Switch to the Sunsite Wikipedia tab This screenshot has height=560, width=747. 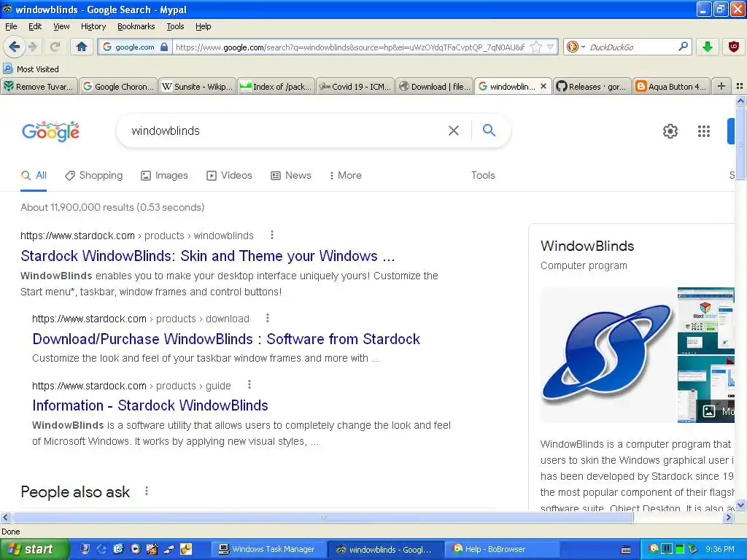tap(197, 86)
